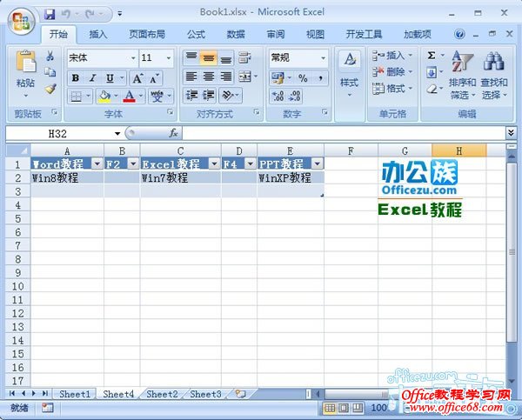
Task: Align text to top of cell
Action: click(191, 58)
